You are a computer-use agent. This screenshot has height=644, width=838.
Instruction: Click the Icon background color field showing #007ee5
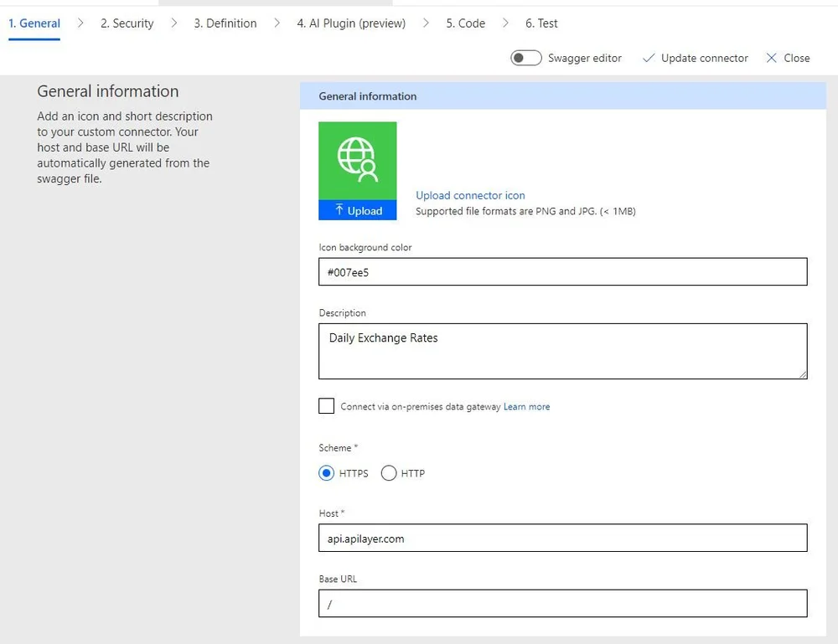pos(562,271)
